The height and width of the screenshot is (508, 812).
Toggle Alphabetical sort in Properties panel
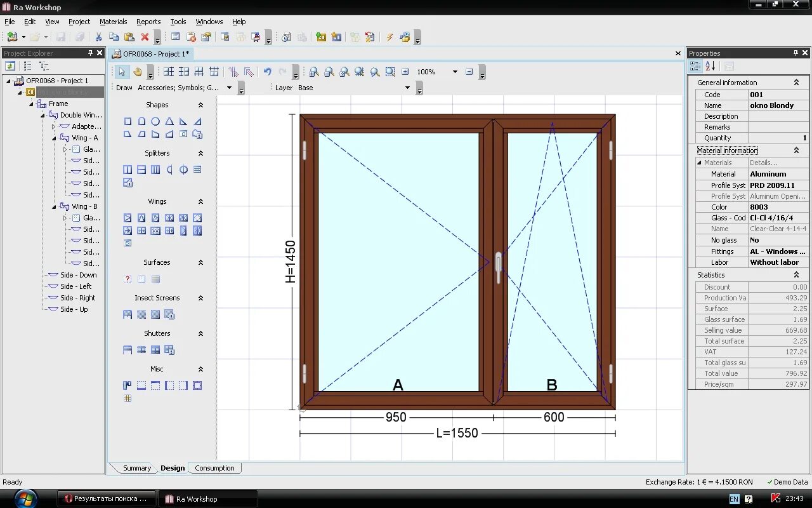[x=710, y=66]
